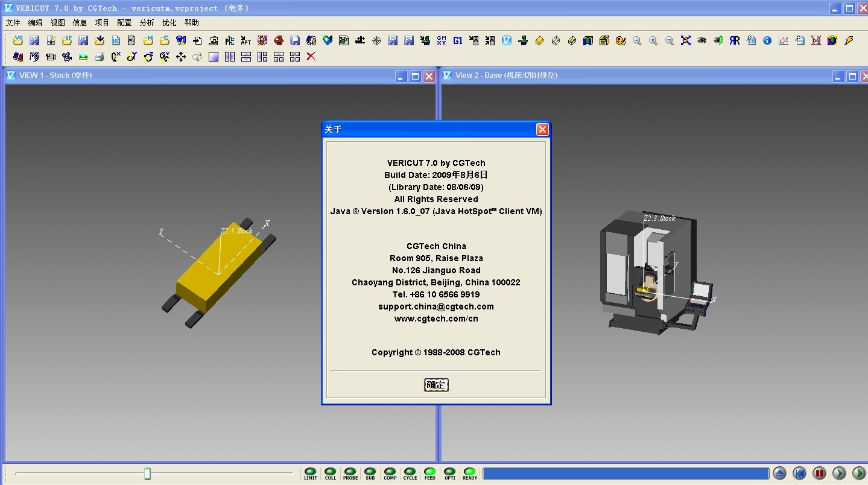Image resolution: width=868 pixels, height=485 pixels.
Task: Click the yellow solid block model icon
Action: click(x=539, y=40)
